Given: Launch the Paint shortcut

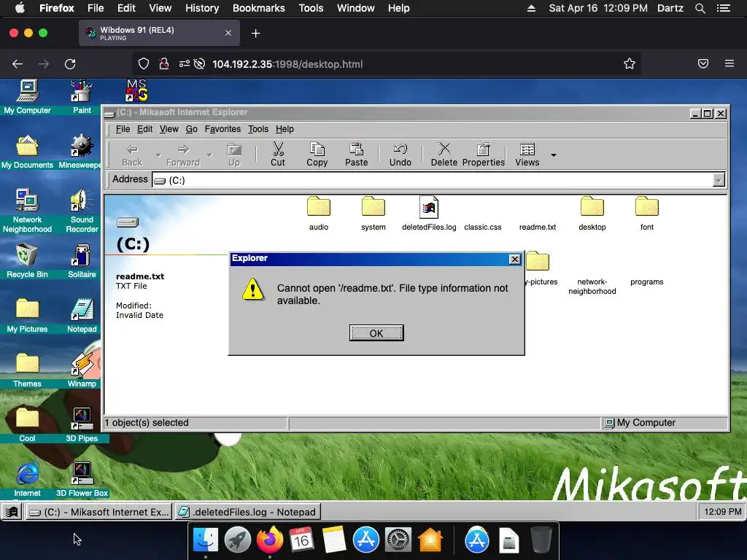Looking at the screenshot, I should click(82, 97).
